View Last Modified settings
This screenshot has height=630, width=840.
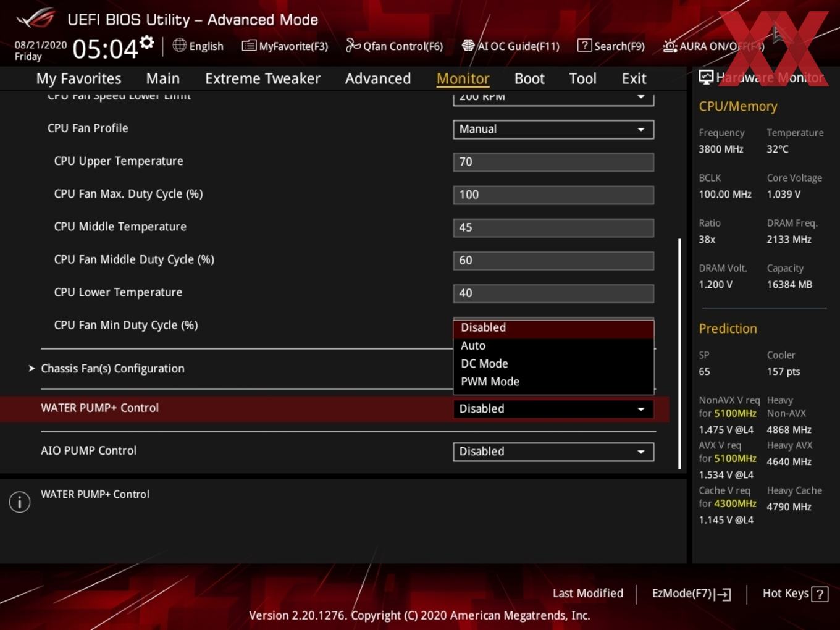click(587, 593)
